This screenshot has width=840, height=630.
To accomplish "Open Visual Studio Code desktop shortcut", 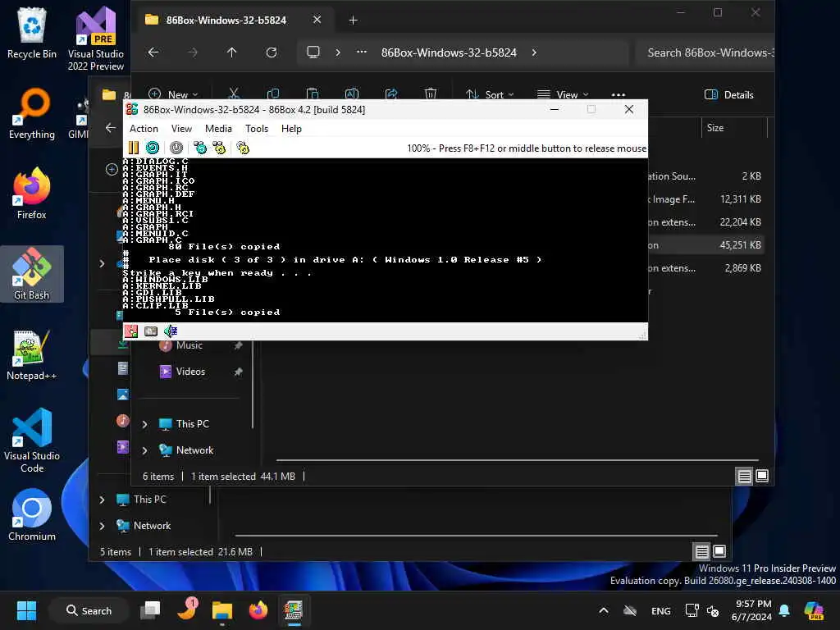I will [32, 441].
